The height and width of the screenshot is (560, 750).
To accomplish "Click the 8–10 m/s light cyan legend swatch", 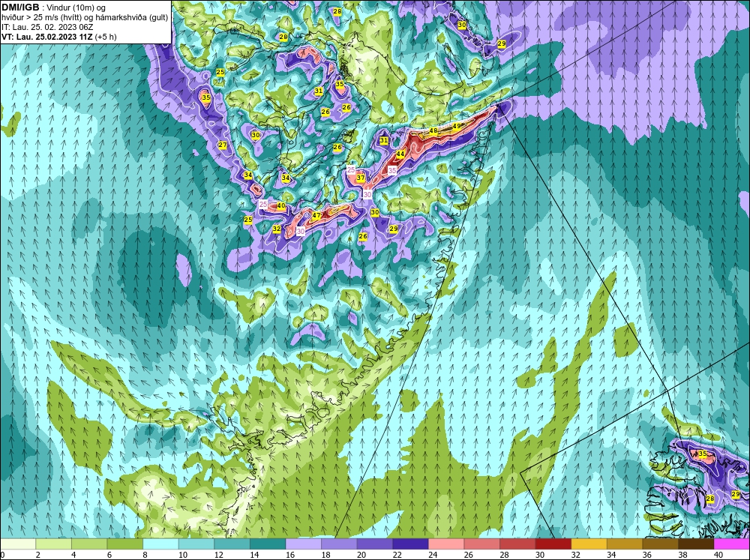I will click(x=160, y=544).
